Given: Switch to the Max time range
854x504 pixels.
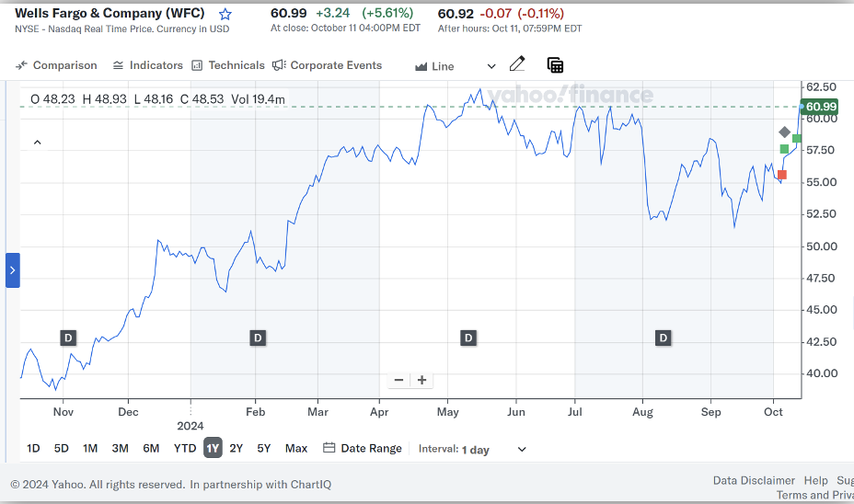Looking at the screenshot, I should pos(296,449).
